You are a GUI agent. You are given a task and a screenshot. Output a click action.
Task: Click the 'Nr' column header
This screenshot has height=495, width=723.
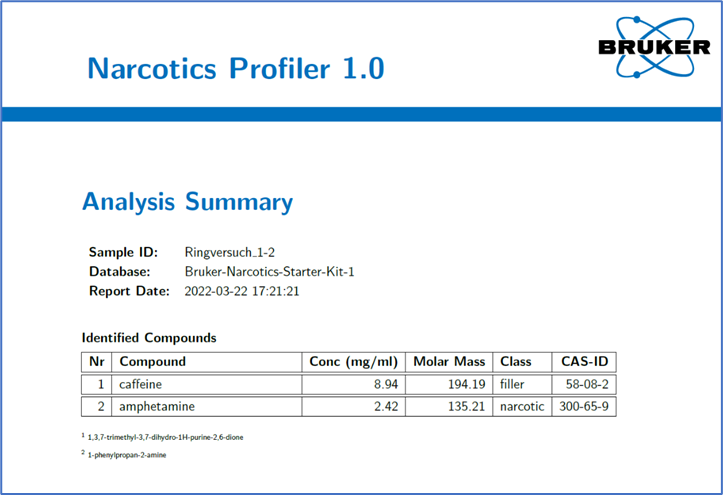(x=96, y=362)
